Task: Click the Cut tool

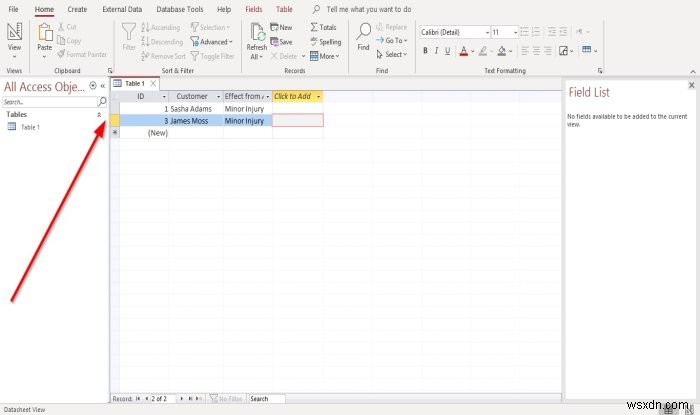Action: pos(68,27)
